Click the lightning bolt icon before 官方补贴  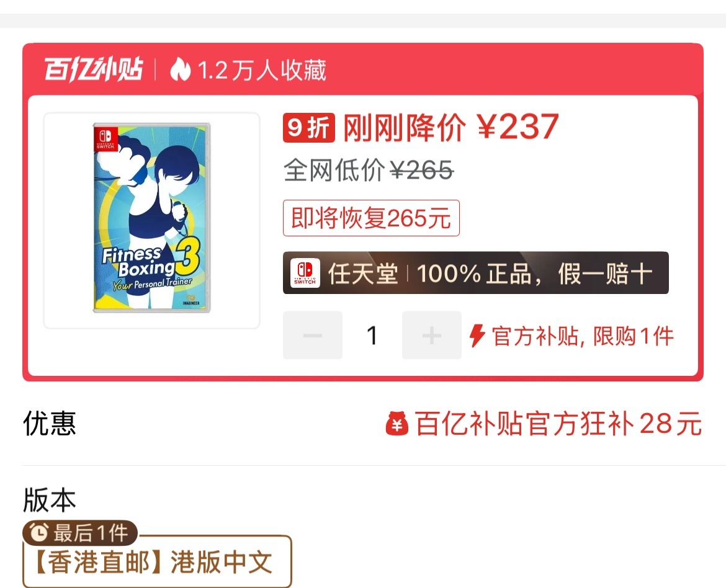(x=477, y=336)
